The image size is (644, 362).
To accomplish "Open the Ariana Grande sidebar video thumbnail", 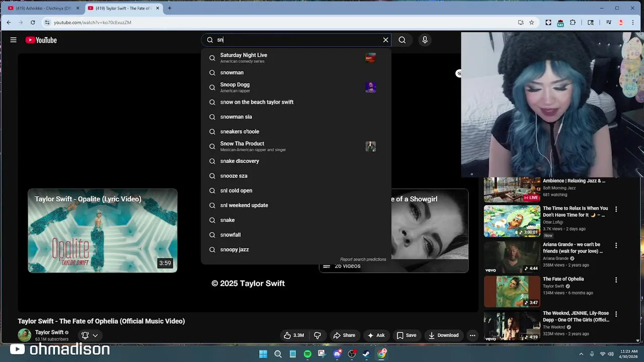I will tap(512, 257).
